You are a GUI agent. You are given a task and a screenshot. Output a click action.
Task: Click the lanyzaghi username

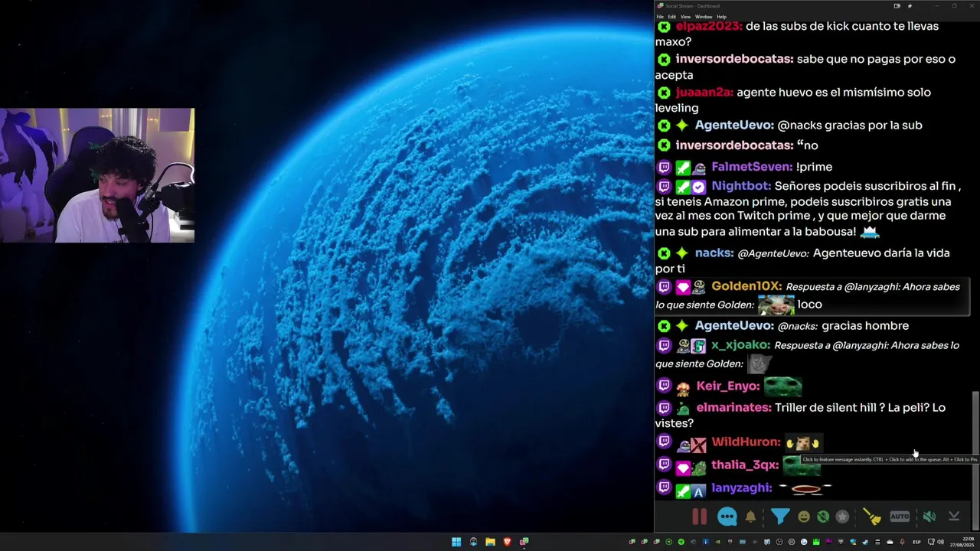click(741, 487)
